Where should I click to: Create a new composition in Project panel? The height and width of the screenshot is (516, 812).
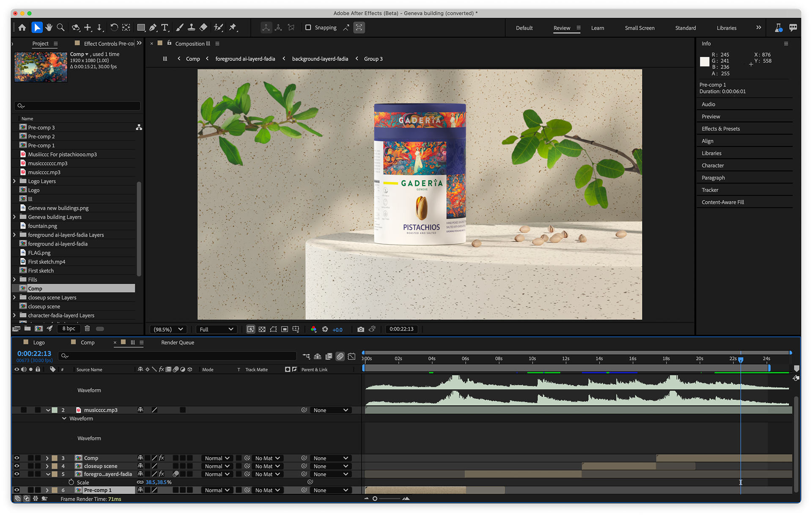pyautogui.click(x=38, y=328)
